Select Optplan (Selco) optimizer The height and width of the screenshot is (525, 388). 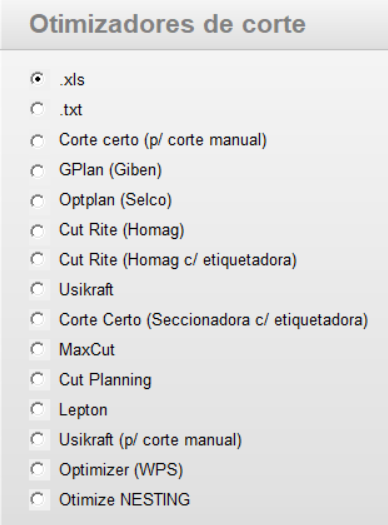[37, 201]
